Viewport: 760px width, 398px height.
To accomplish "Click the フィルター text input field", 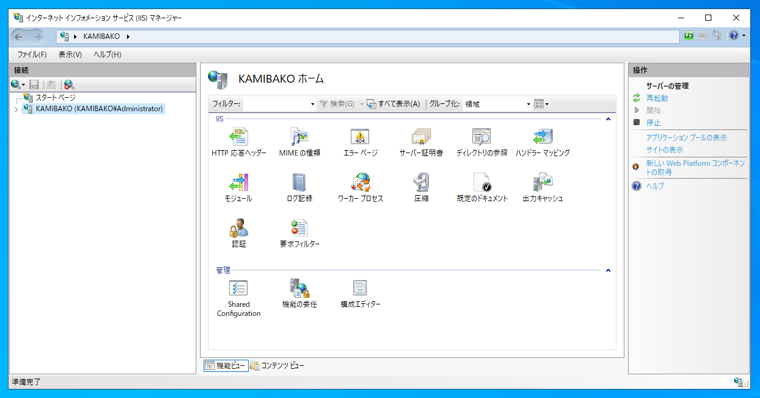I will [276, 104].
